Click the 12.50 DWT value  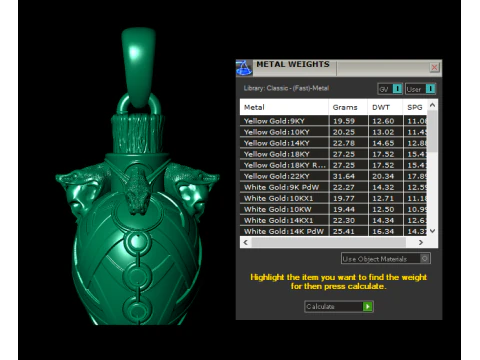[383, 209]
